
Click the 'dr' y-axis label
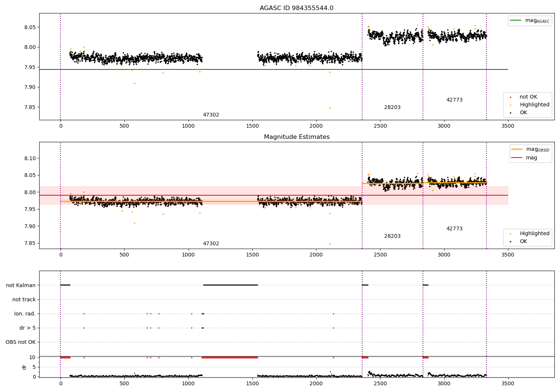click(24, 367)
